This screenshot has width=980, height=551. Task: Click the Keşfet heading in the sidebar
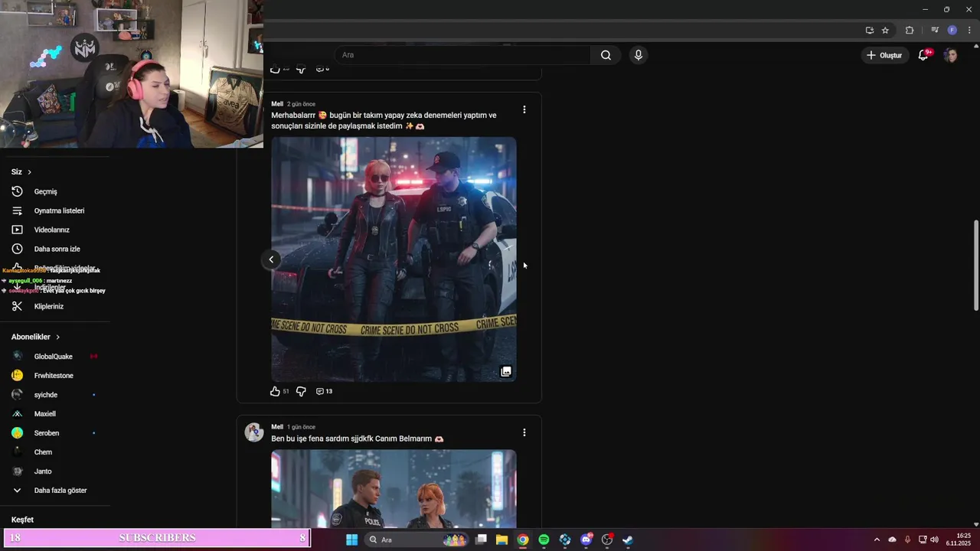click(x=22, y=520)
